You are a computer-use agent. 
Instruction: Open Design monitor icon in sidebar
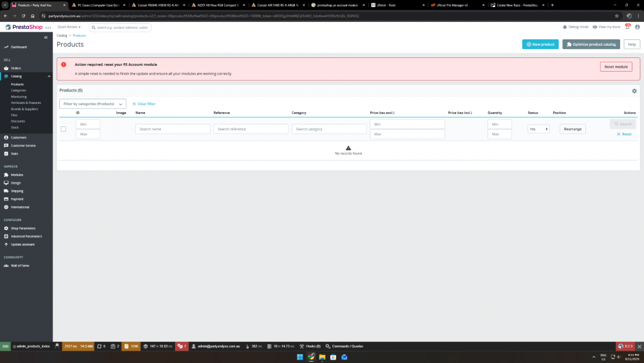click(x=6, y=183)
